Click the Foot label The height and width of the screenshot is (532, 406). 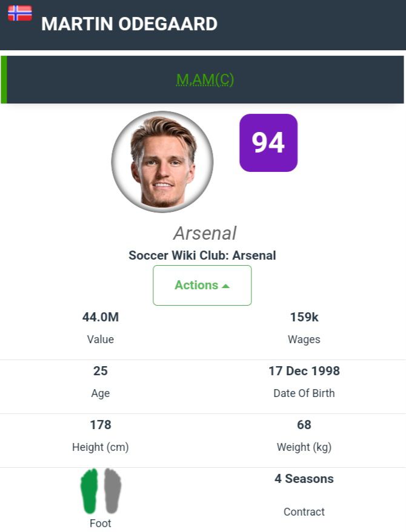[101, 524]
